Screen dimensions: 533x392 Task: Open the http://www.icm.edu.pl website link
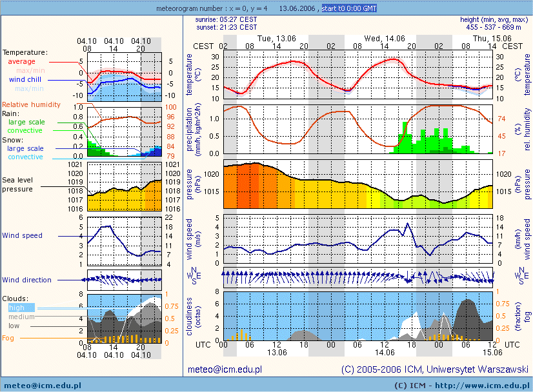pos(474,385)
